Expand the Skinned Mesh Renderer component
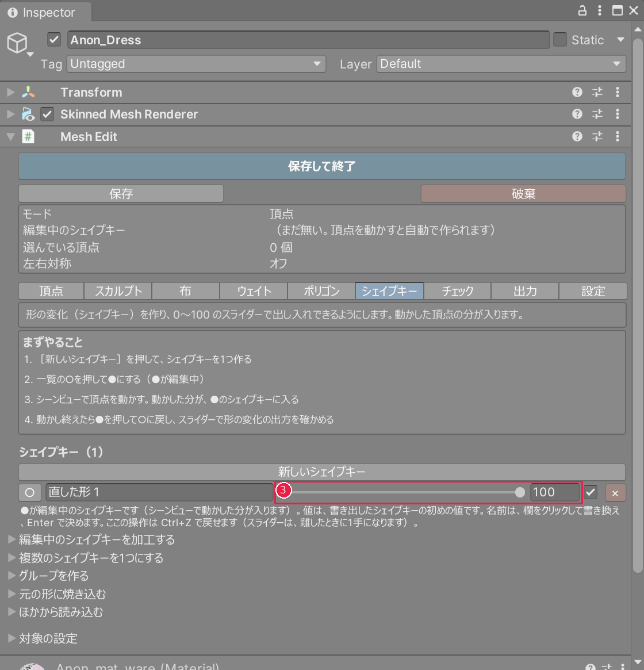644x670 pixels. [11, 114]
